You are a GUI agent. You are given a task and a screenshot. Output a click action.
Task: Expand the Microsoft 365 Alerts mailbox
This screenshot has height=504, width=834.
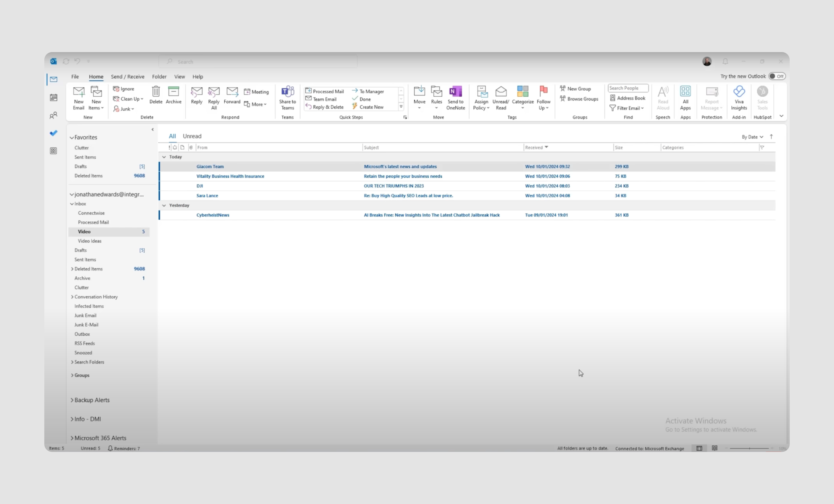point(72,438)
